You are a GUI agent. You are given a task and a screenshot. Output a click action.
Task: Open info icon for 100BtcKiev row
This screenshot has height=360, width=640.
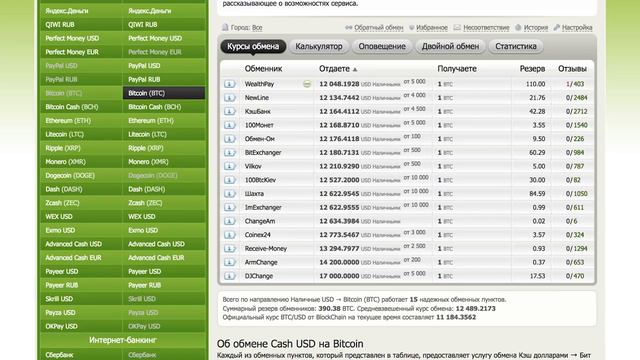pyautogui.click(x=229, y=180)
